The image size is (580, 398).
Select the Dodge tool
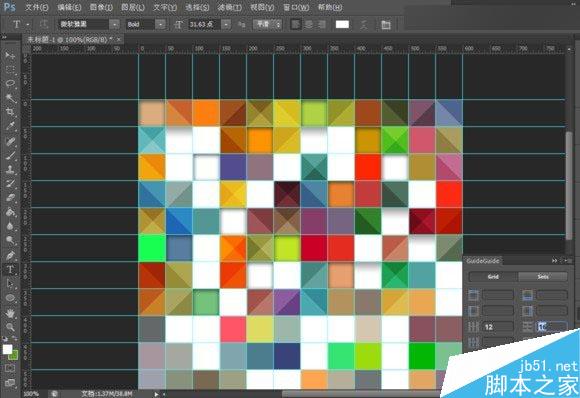coord(10,240)
